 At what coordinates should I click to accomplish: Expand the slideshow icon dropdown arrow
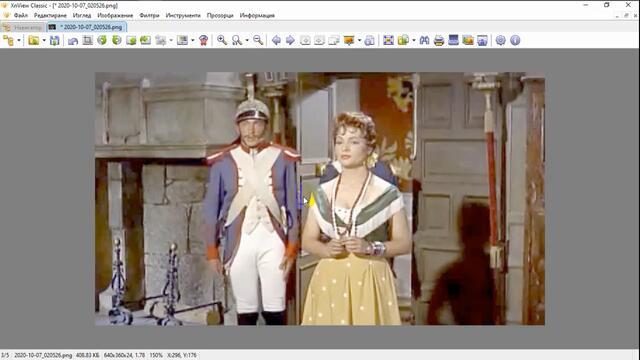[x=359, y=40]
